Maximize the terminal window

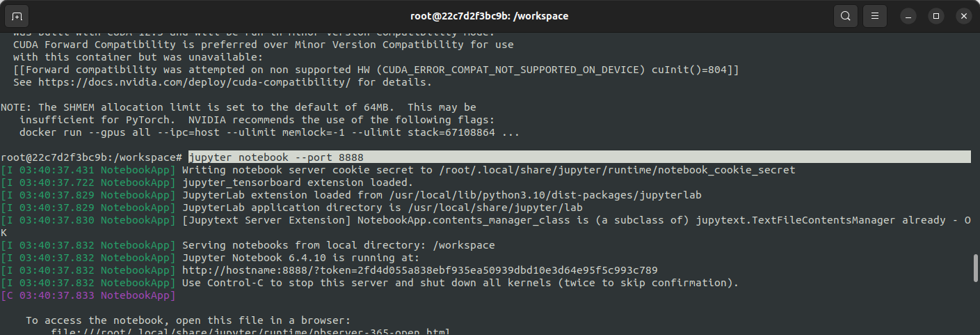tap(936, 15)
